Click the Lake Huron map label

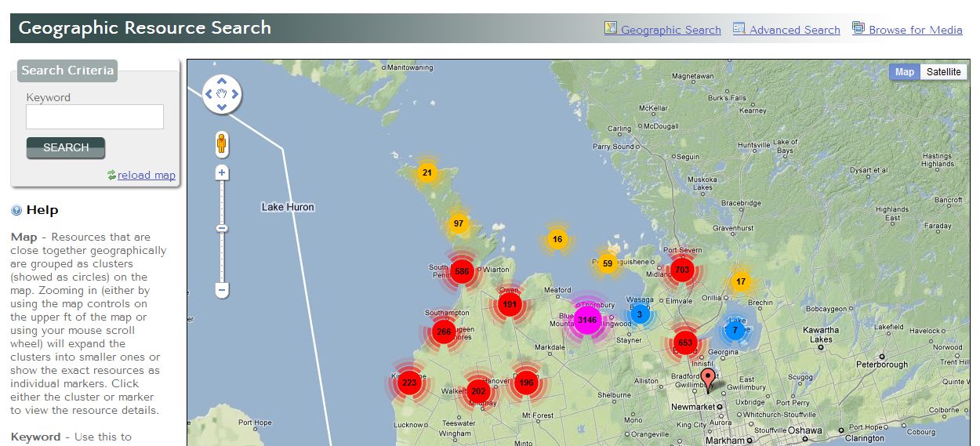pos(288,207)
